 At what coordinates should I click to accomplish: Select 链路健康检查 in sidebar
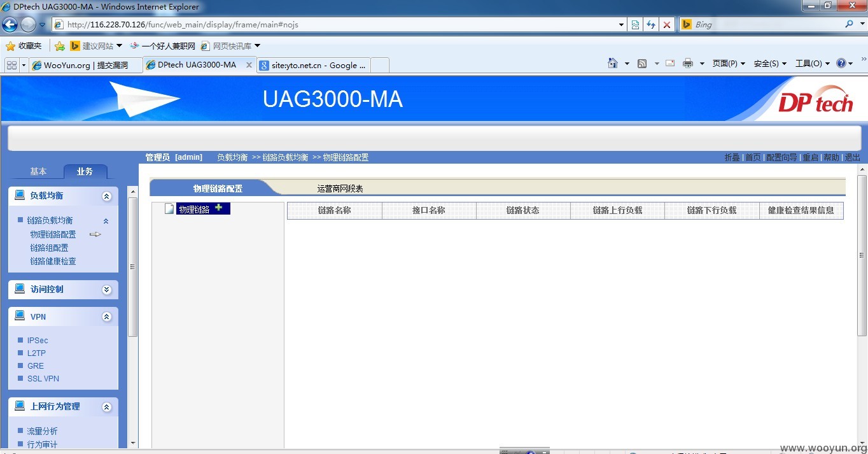(x=53, y=261)
